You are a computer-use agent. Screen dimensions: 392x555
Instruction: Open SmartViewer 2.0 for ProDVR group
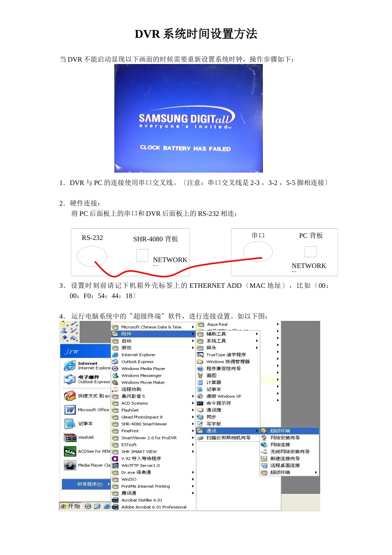point(153,438)
